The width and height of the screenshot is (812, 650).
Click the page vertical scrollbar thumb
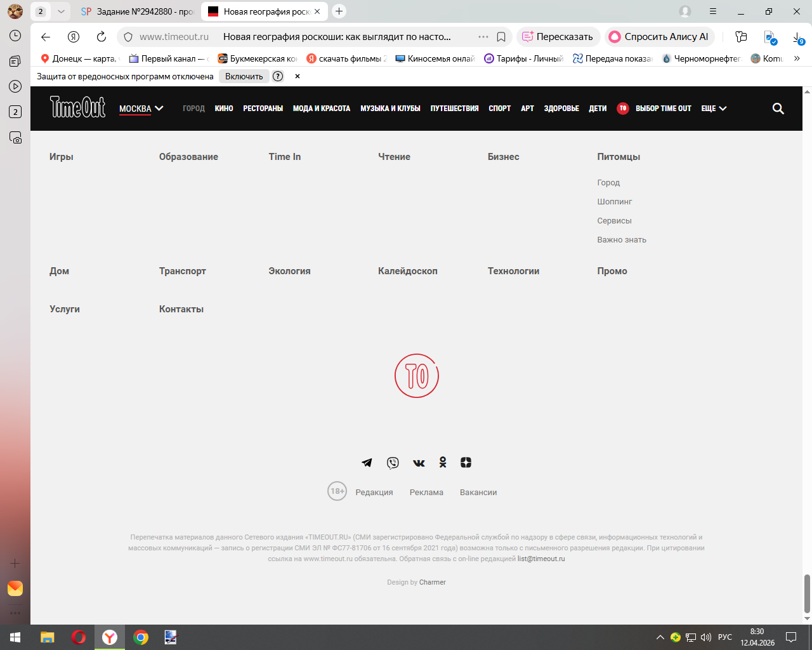coord(807,594)
